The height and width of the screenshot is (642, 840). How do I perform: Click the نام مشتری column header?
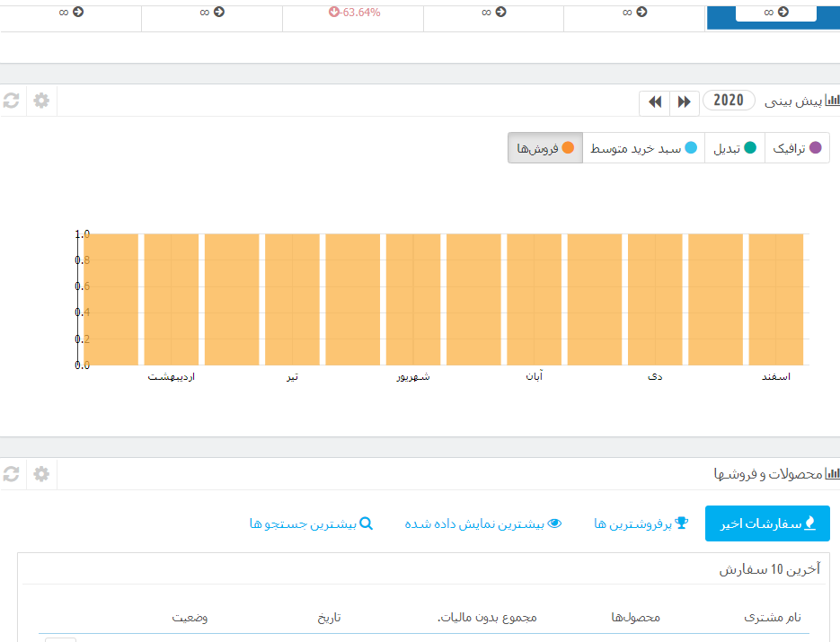click(773, 618)
